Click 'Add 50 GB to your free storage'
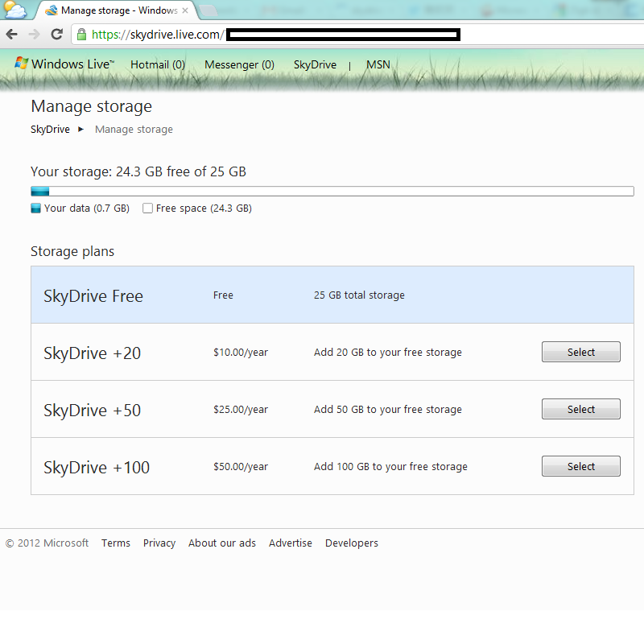This screenshot has height=644, width=644. coord(388,410)
